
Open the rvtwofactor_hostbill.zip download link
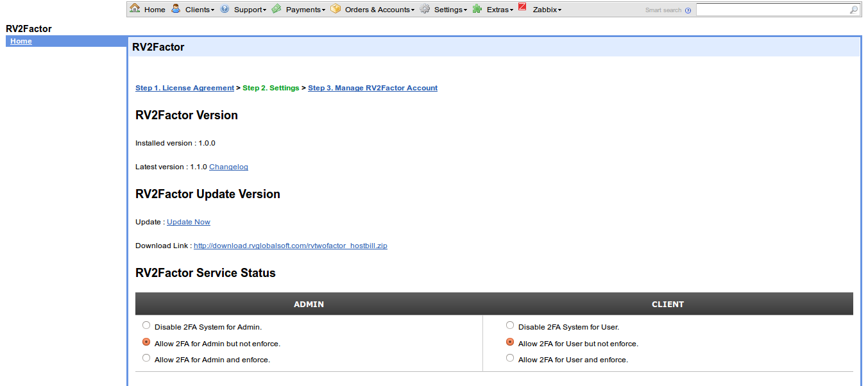pos(291,246)
